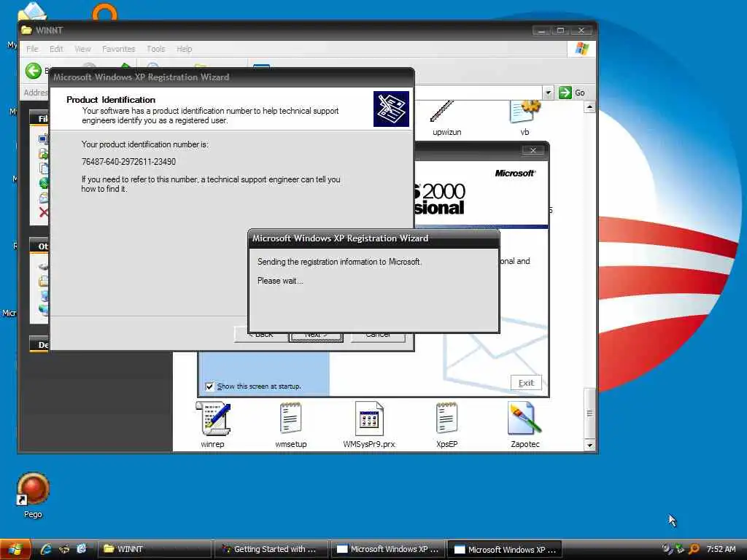Open the upwizun file icon
This screenshot has height=560, width=747.
(x=442, y=112)
